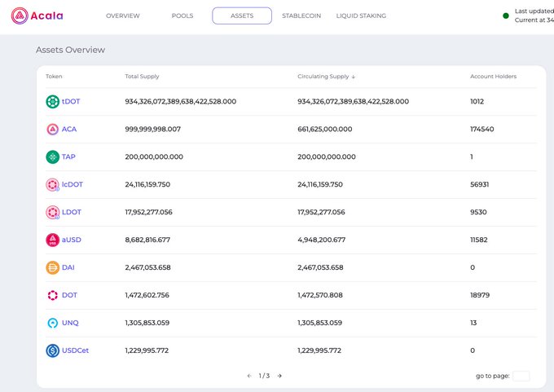554x392 pixels.
Task: Click the Token column header
Action: pos(54,77)
